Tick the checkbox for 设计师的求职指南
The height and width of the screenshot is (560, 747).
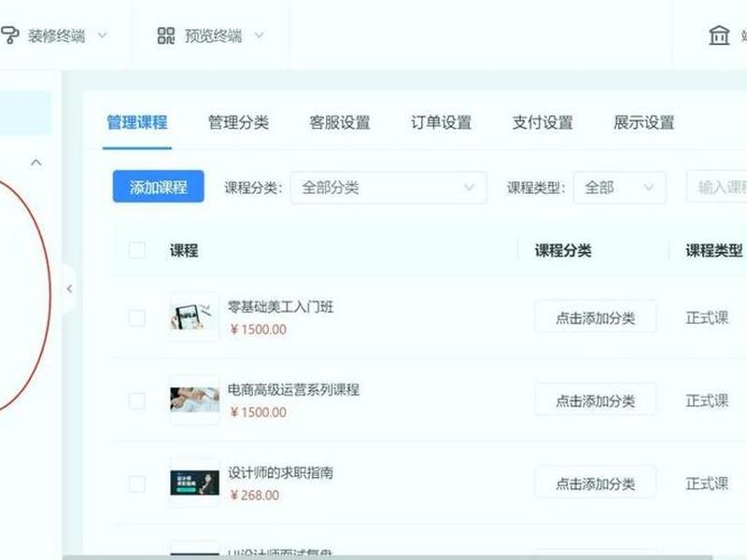137,483
